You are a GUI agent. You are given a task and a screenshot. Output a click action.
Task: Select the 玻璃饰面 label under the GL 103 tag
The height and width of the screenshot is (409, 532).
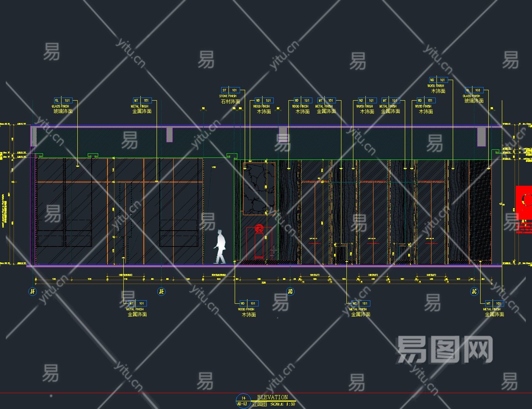click(x=474, y=101)
